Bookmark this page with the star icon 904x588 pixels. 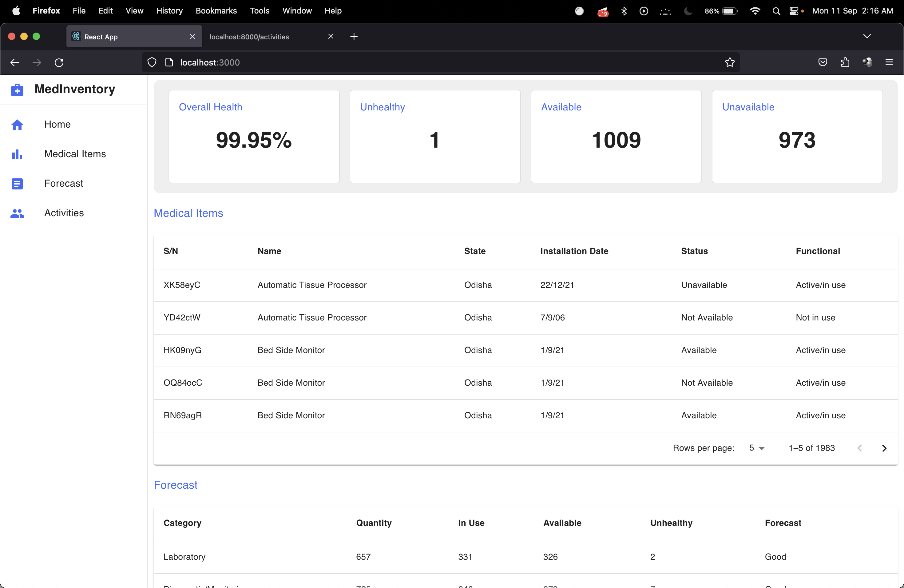[x=730, y=62]
